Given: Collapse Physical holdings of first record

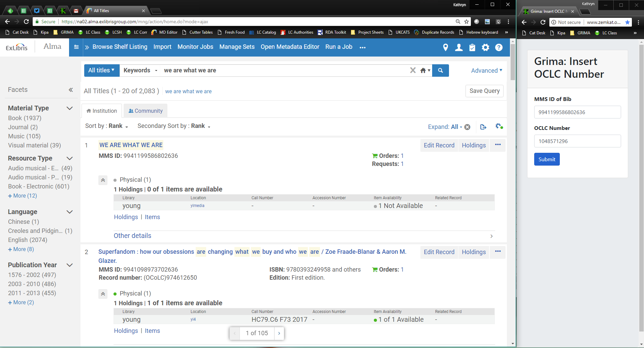Looking at the screenshot, I should coord(103,180).
